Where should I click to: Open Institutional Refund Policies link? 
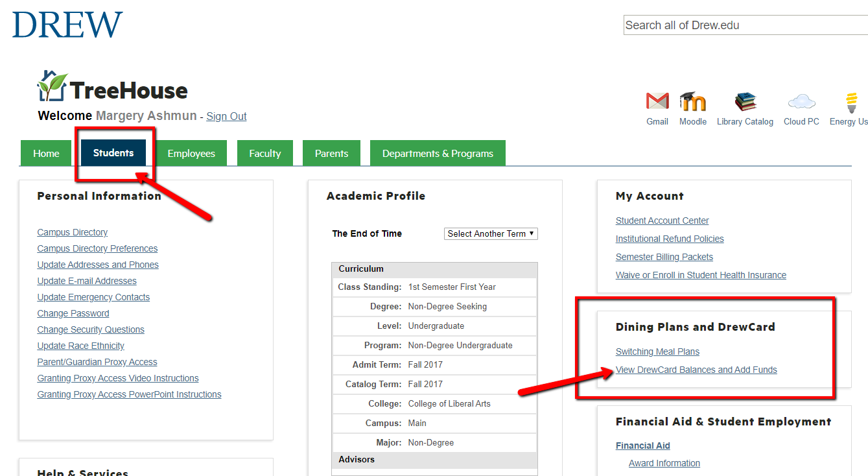click(670, 239)
